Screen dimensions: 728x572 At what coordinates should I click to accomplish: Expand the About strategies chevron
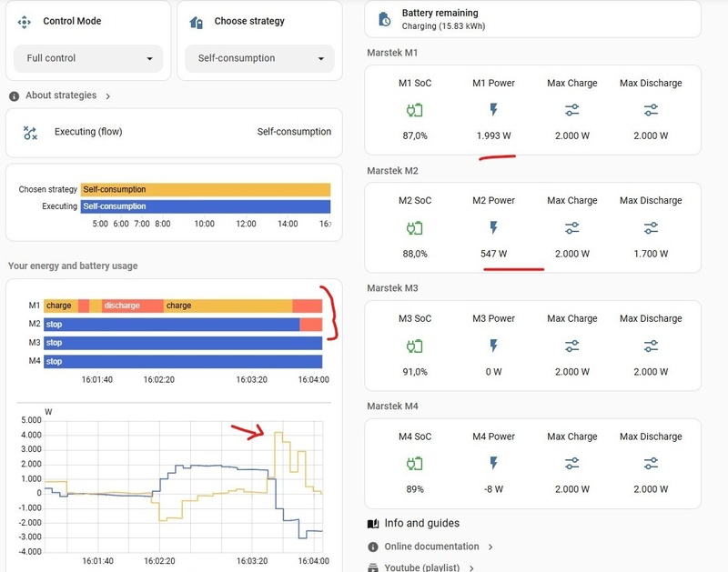107,96
